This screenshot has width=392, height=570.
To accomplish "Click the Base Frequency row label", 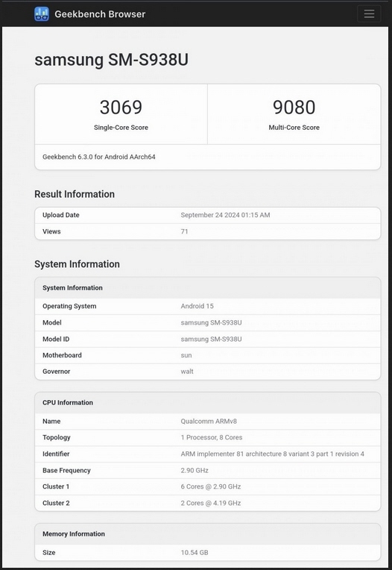I will [x=66, y=470].
